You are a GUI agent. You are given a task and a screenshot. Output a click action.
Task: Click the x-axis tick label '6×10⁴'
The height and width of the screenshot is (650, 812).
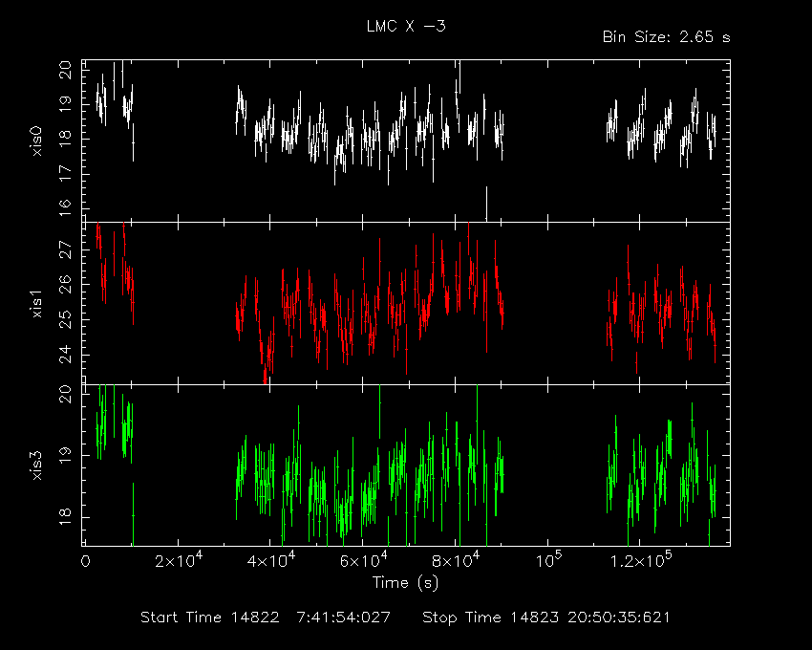(364, 560)
